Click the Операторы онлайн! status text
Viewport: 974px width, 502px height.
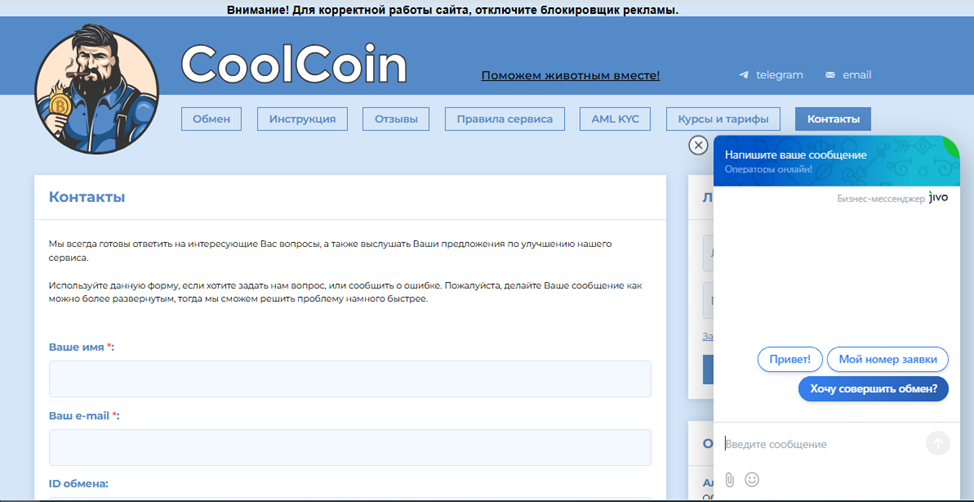tap(768, 168)
